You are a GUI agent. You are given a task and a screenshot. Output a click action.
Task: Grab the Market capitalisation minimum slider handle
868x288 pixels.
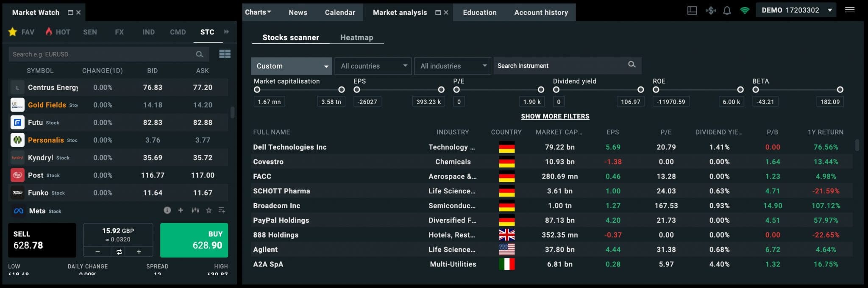point(257,89)
